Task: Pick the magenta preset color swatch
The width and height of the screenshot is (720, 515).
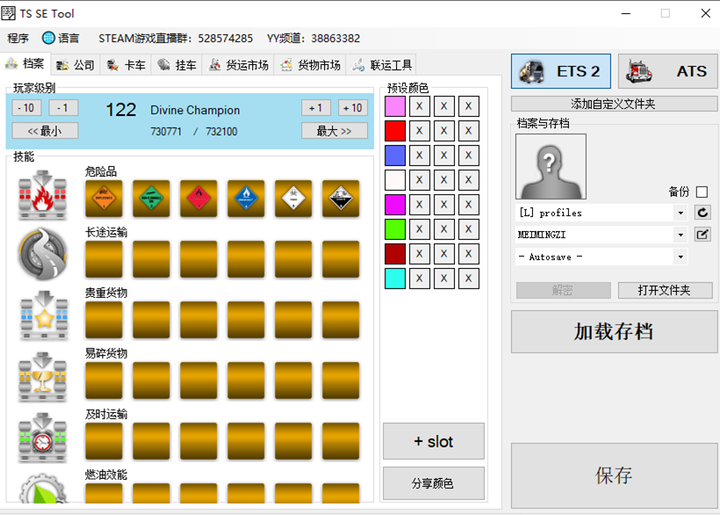Action: tap(395, 204)
